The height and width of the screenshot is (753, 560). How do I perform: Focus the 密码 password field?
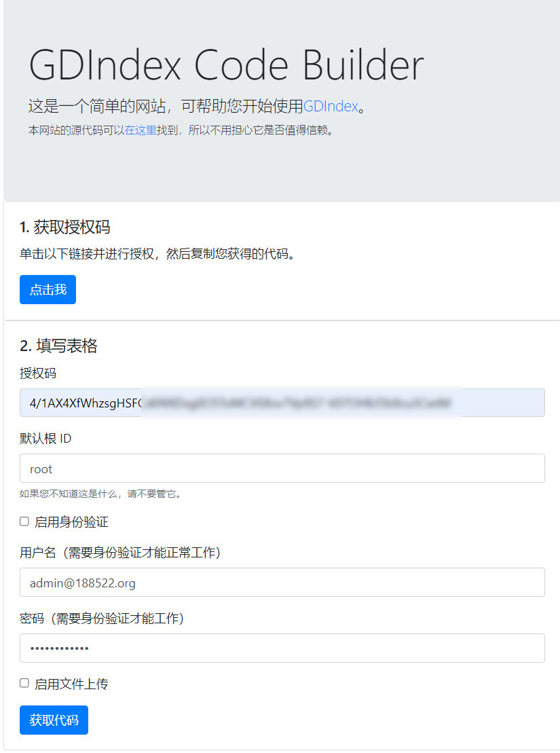point(282,648)
